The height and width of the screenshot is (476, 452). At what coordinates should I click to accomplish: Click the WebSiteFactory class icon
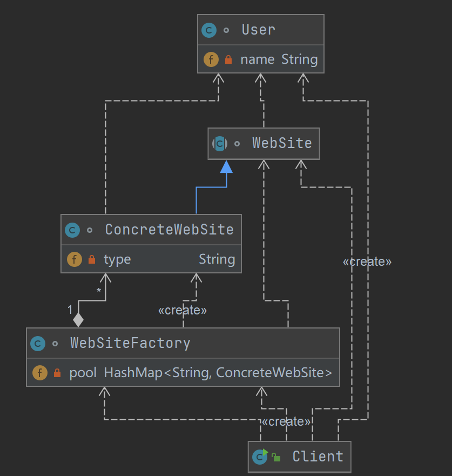(x=38, y=344)
